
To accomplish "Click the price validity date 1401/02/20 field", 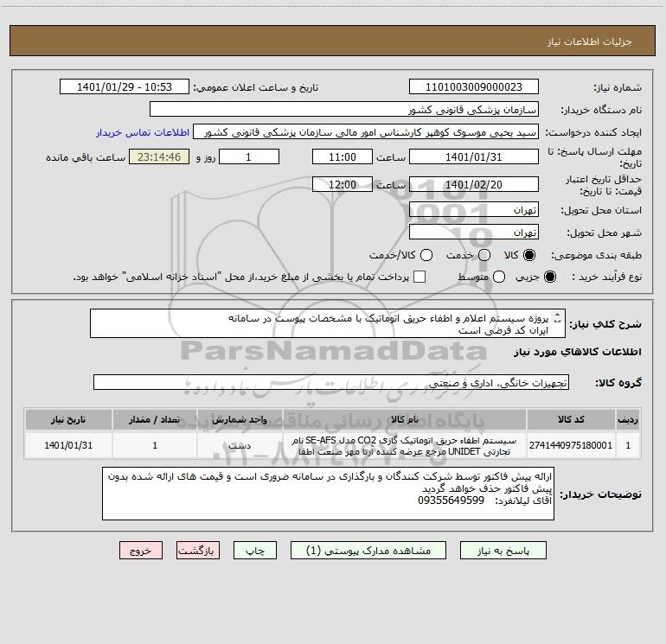I will coord(474,184).
